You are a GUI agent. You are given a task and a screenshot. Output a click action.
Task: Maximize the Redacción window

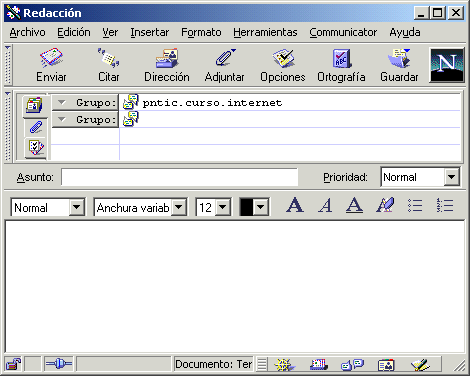437,13
